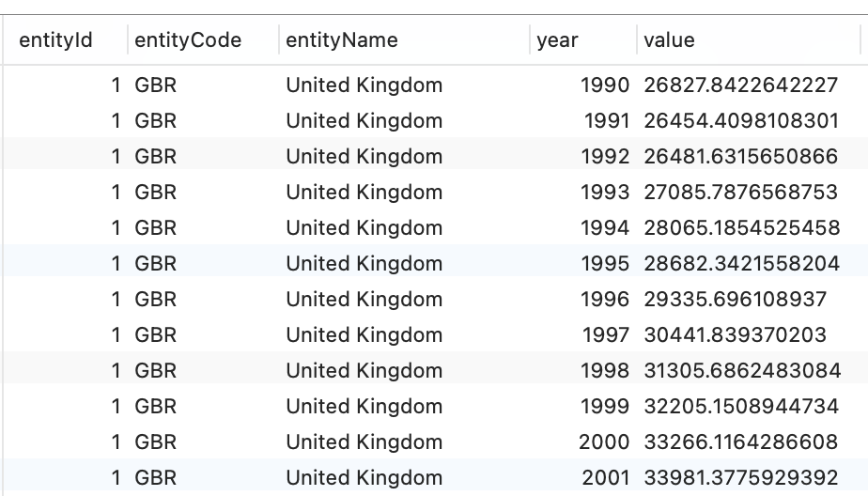868x496 pixels.
Task: Click value 31305.6862483084
Action: click(x=742, y=371)
